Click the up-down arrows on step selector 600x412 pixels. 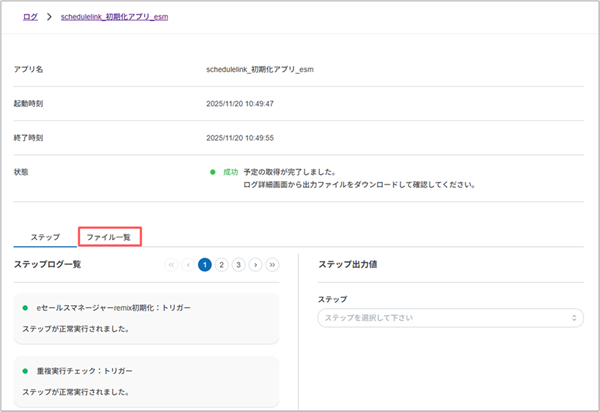(574, 318)
